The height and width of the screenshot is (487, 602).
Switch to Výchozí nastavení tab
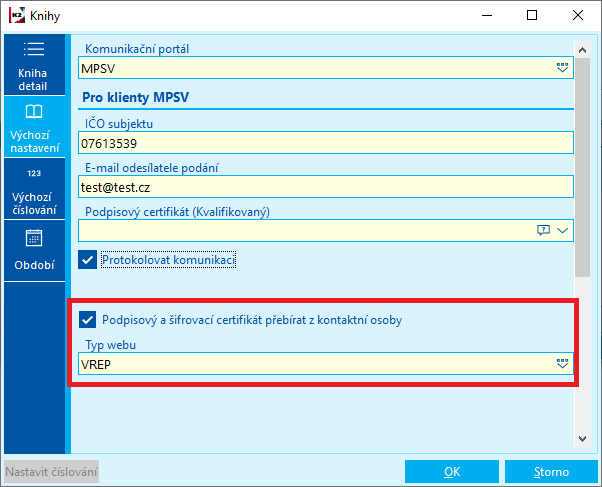click(x=34, y=127)
